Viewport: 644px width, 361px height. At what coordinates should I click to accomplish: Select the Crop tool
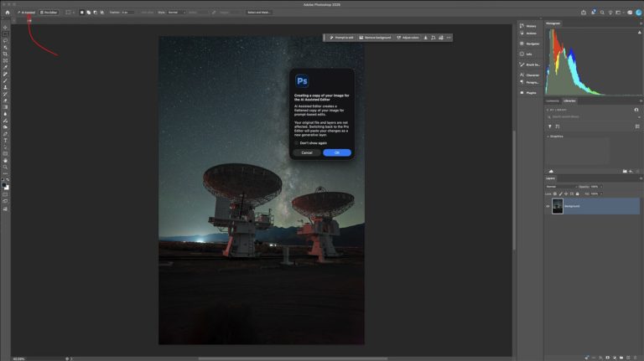(5, 54)
